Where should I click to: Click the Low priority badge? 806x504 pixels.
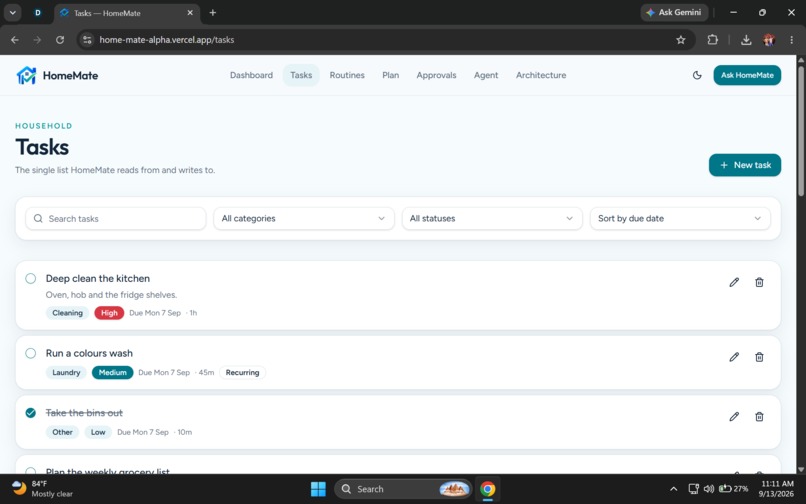[98, 432]
